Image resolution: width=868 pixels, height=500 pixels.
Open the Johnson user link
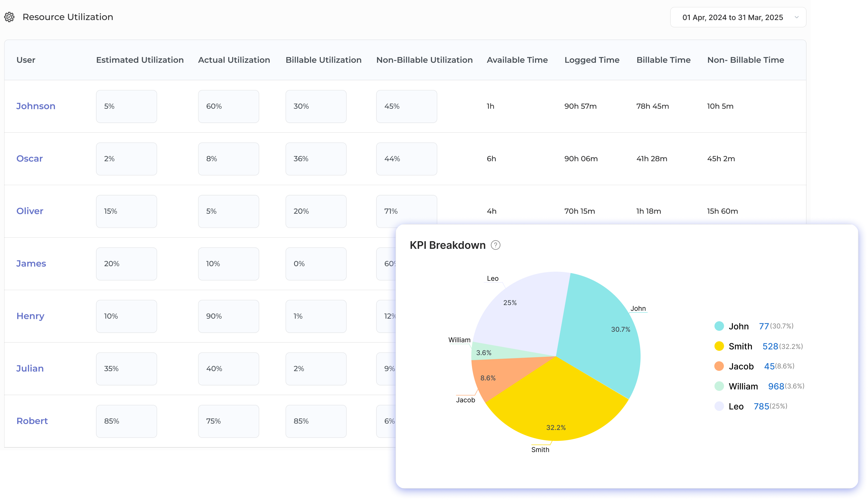tap(36, 106)
